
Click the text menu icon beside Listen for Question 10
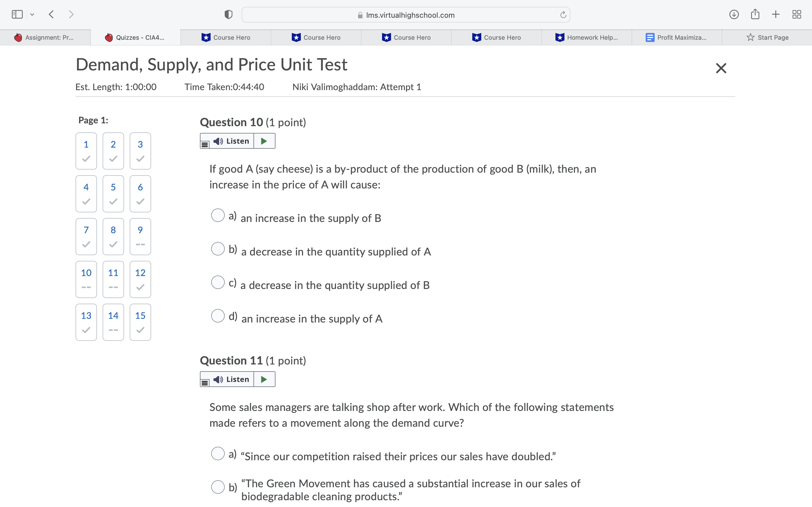[x=205, y=145]
